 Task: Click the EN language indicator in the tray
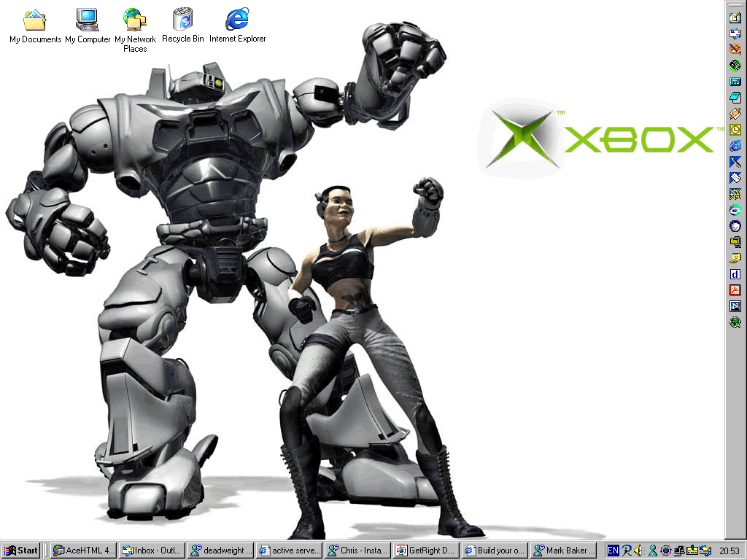tap(613, 551)
